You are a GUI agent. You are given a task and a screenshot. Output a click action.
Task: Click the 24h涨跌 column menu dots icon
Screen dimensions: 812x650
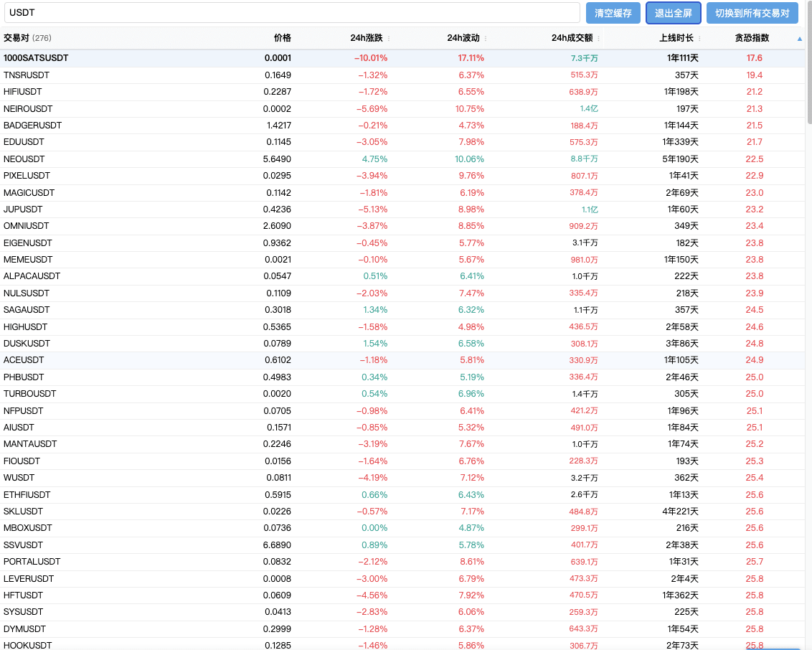point(389,38)
